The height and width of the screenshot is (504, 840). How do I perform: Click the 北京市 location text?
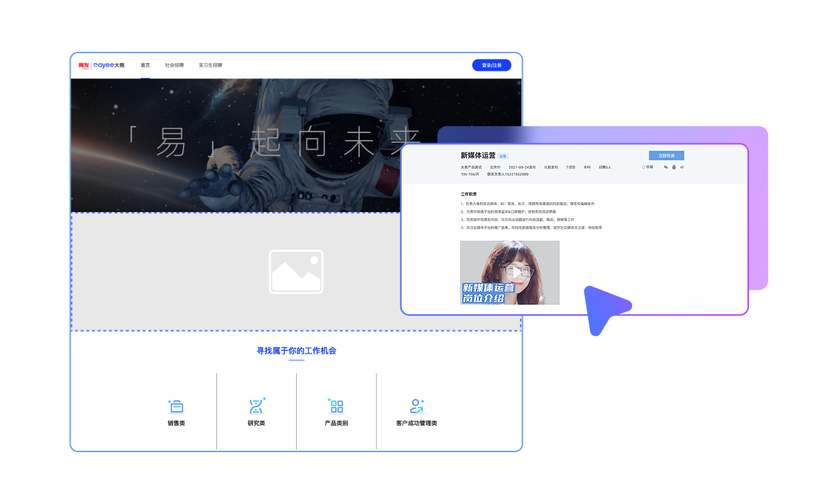click(495, 167)
